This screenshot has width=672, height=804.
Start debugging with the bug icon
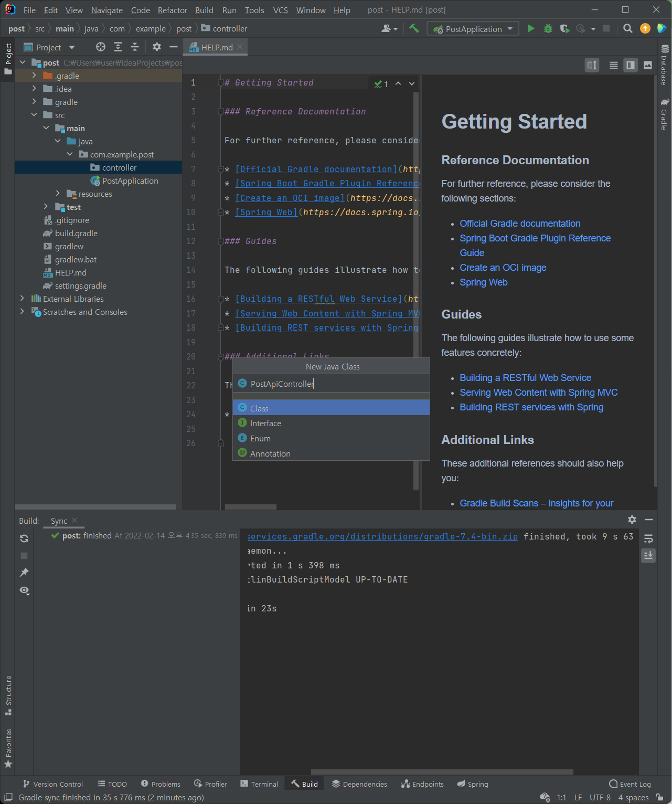tap(548, 29)
